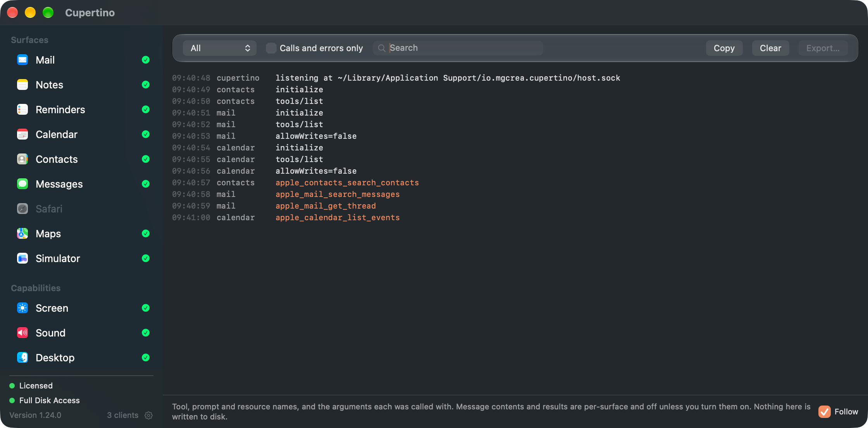The image size is (868, 428).
Task: Enable Calls and errors only checkbox
Action: click(x=271, y=48)
